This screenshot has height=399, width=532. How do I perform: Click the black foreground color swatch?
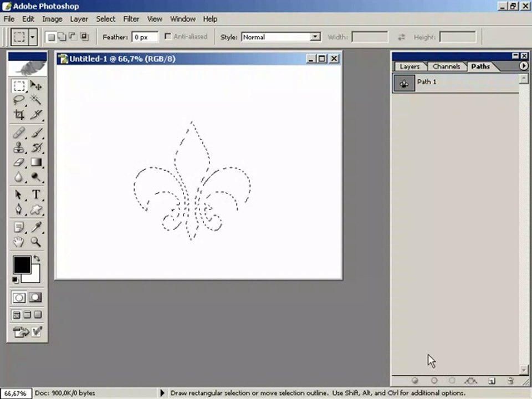click(22, 265)
